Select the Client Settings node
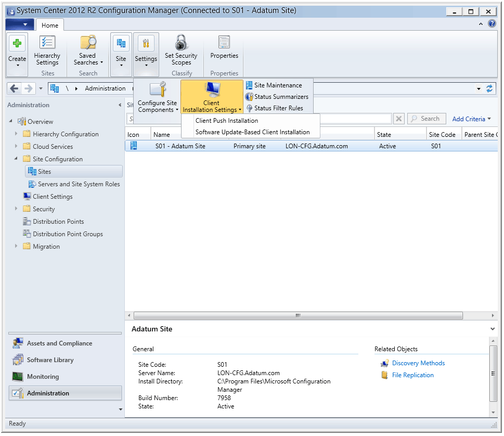The image size is (504, 436). point(48,197)
